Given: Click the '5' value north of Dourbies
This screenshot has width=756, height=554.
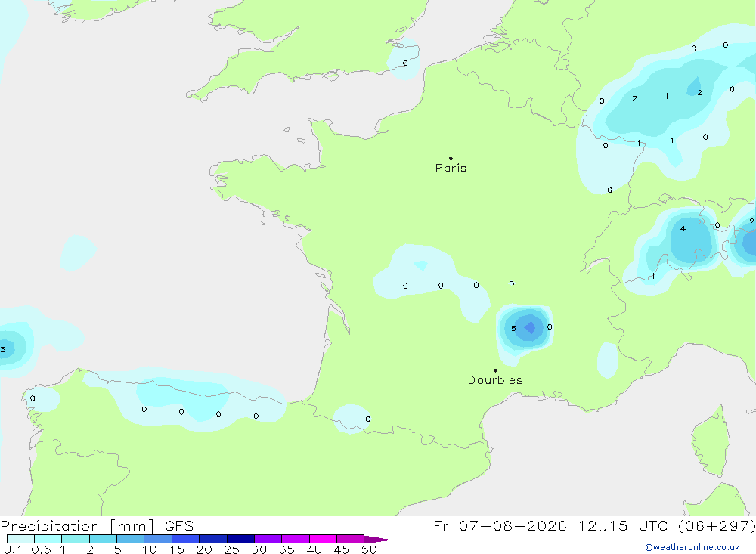Looking at the screenshot, I should click(513, 328).
